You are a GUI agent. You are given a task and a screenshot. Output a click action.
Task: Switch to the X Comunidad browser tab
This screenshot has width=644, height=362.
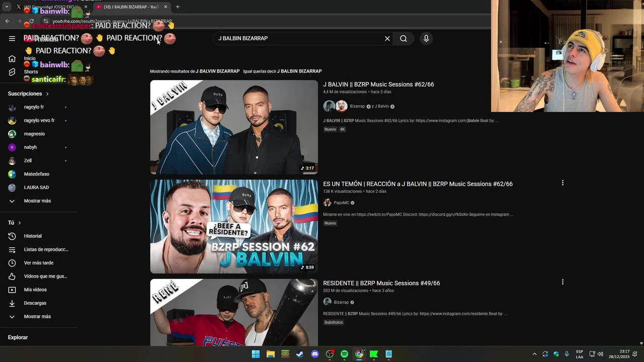click(50, 7)
